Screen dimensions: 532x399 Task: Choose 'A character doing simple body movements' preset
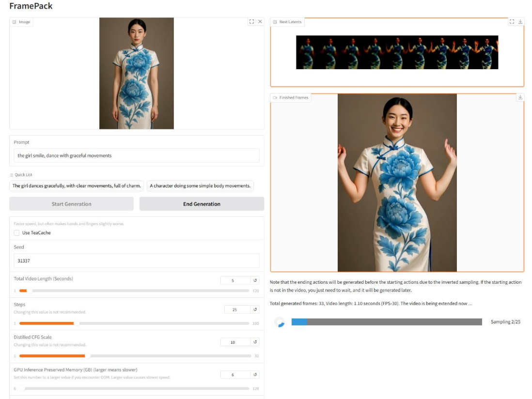pos(200,186)
